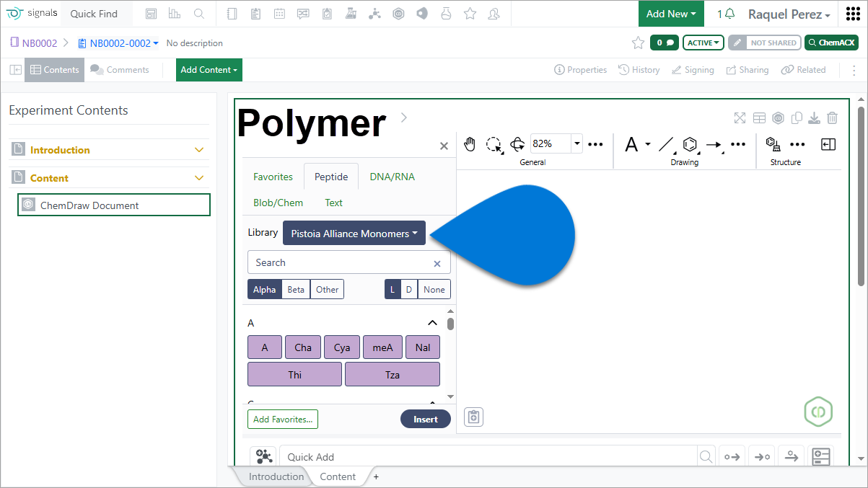Open the calendar icon in top toolbar
This screenshot has height=488, width=868.
[279, 14]
